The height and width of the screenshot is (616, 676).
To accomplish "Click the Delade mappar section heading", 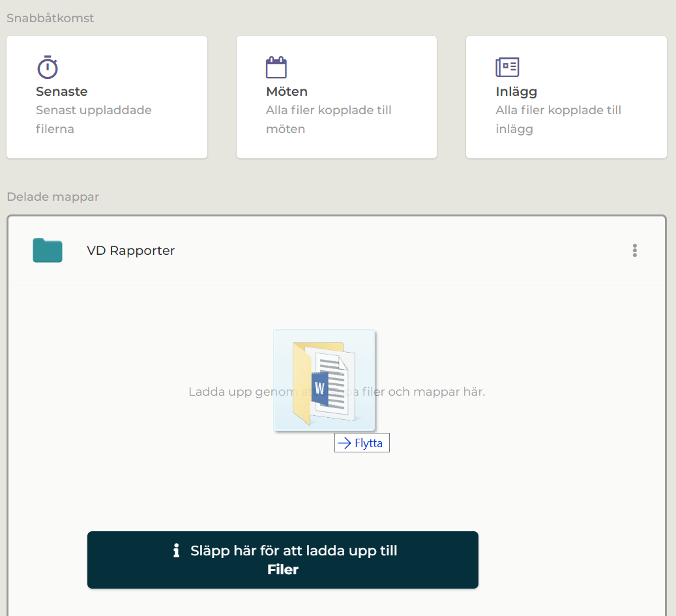I will [53, 197].
